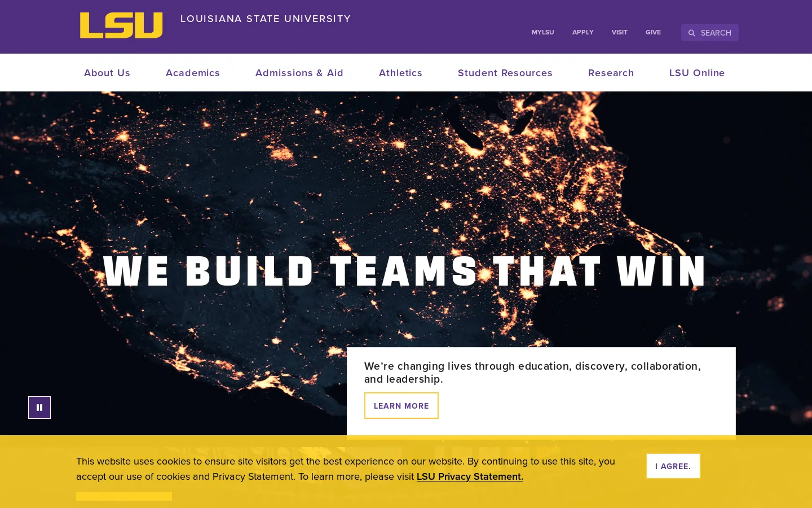
Task: Click the APPLY link
Action: [x=583, y=32]
